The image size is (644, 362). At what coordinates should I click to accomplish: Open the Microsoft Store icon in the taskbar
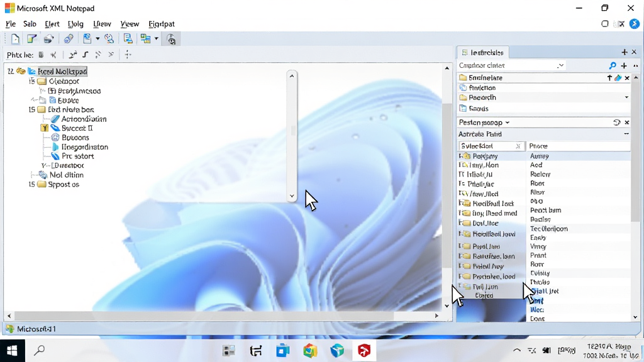point(283,351)
